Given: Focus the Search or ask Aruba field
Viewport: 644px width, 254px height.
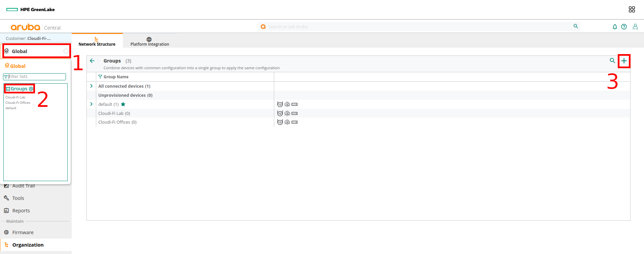Looking at the screenshot, I should coord(419,27).
